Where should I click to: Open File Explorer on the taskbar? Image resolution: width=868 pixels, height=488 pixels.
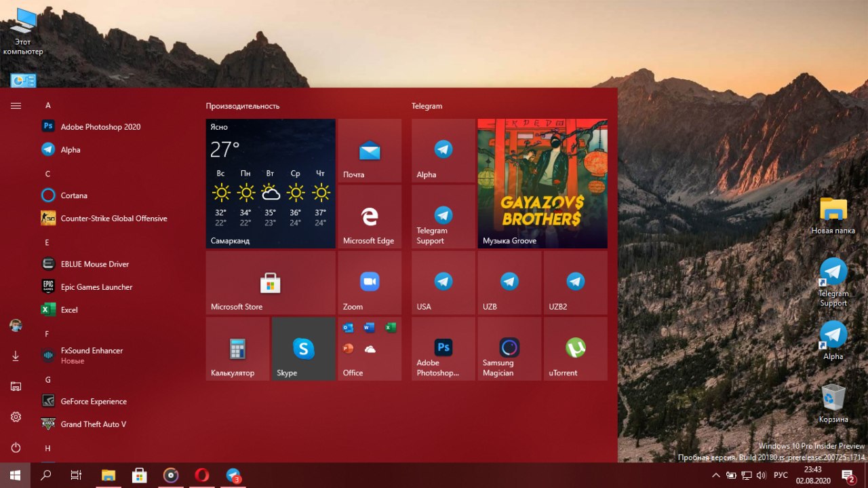[x=108, y=475]
